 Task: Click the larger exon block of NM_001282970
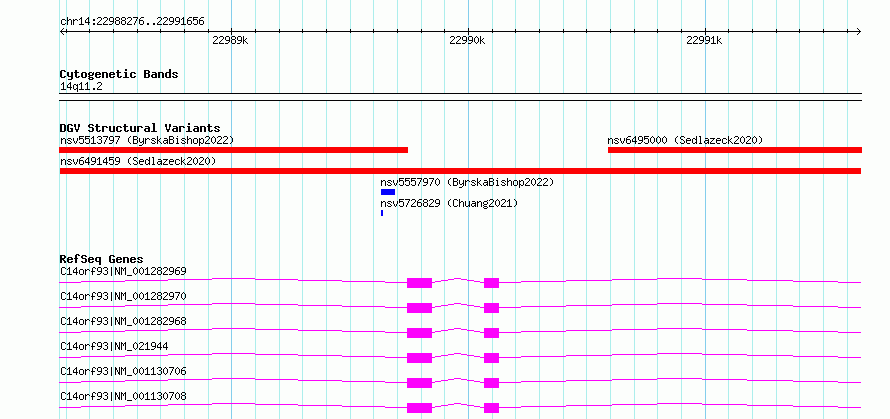[419, 308]
